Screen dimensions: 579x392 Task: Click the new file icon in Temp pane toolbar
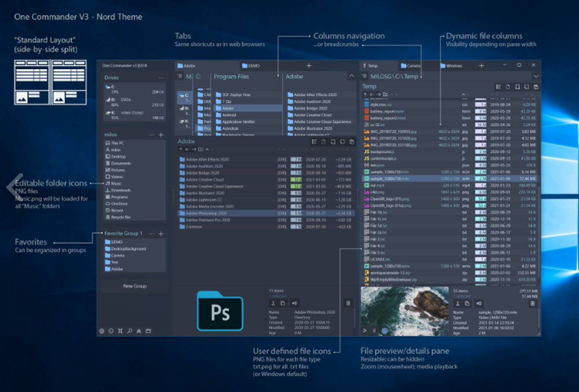pyautogui.click(x=508, y=87)
